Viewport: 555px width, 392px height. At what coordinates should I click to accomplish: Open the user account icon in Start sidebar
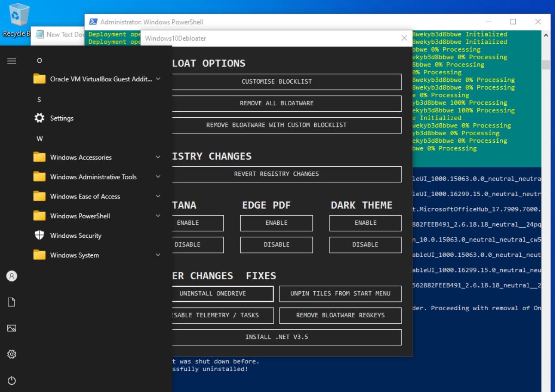pyautogui.click(x=11, y=276)
